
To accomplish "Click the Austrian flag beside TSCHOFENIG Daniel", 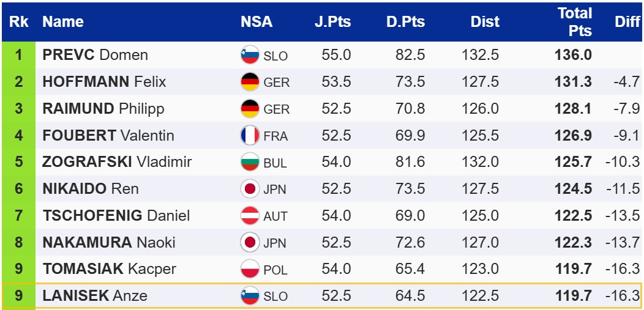I will [x=250, y=216].
